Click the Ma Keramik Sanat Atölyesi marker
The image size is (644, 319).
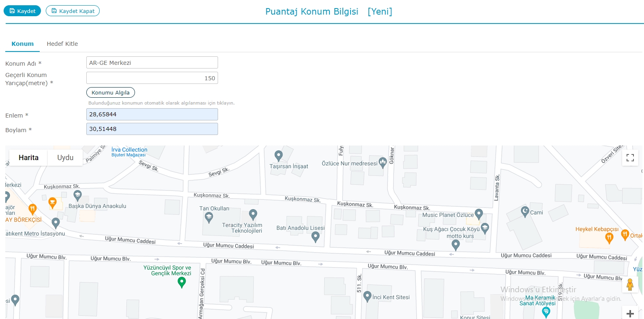[x=546, y=311]
